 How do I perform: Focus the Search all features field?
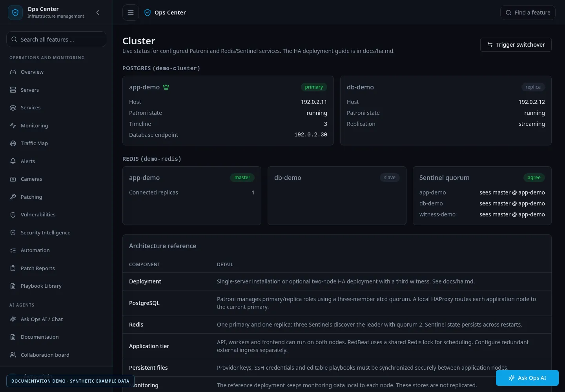coord(56,39)
